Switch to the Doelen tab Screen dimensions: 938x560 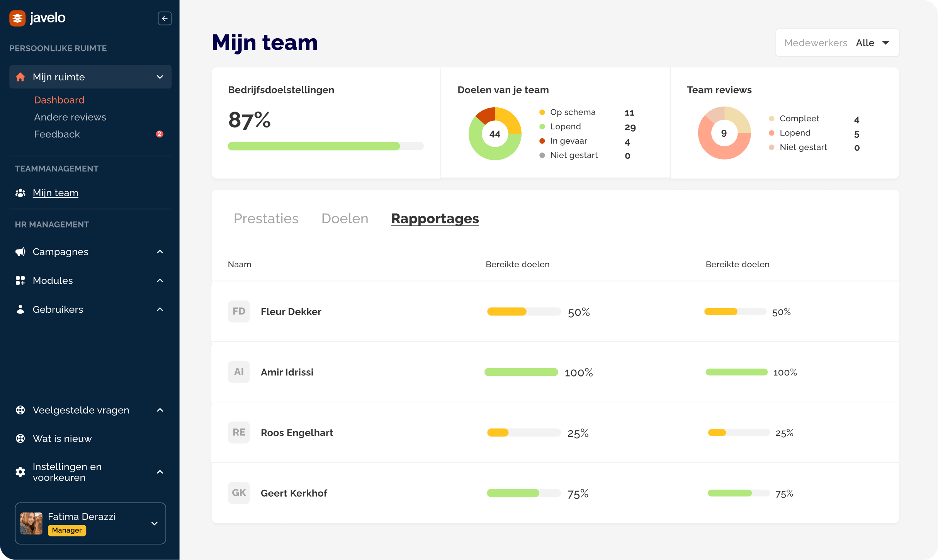coord(345,219)
